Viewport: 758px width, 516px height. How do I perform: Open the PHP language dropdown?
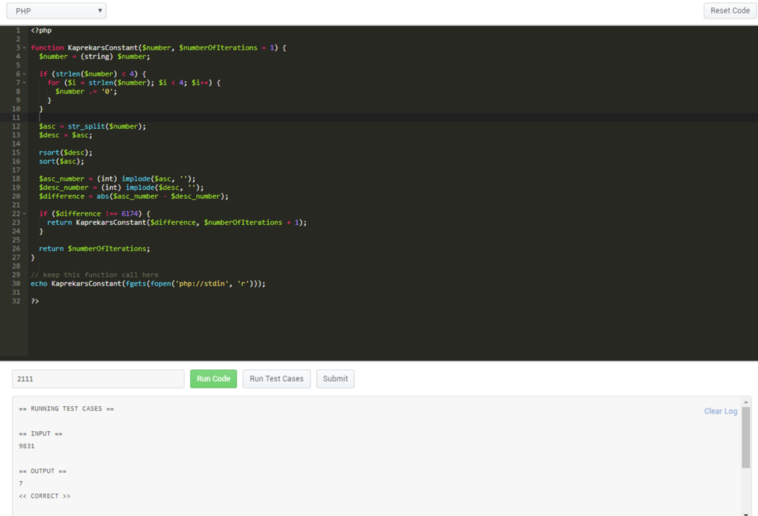coord(56,11)
